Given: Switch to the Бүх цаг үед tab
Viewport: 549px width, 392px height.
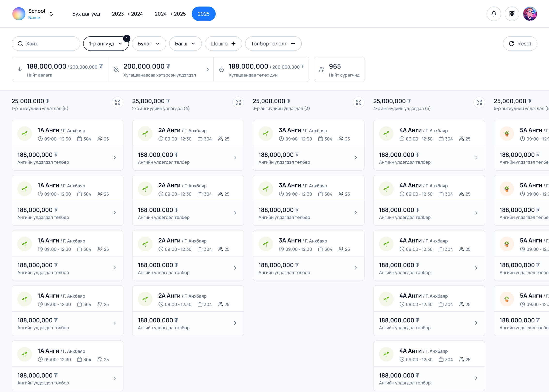Looking at the screenshot, I should click(86, 14).
